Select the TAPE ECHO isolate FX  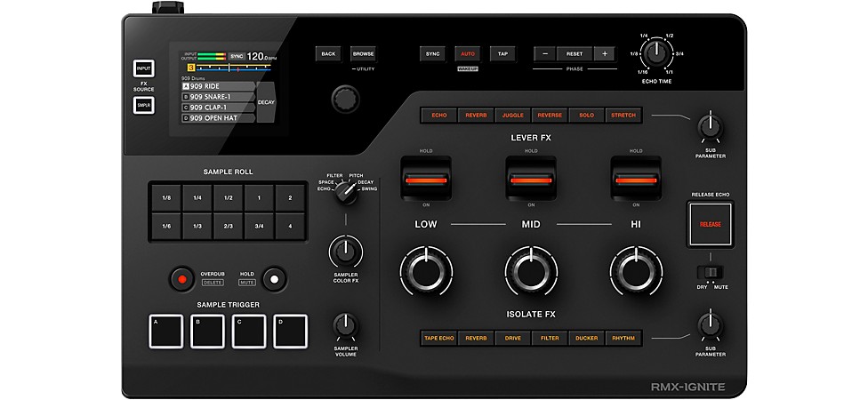(439, 338)
